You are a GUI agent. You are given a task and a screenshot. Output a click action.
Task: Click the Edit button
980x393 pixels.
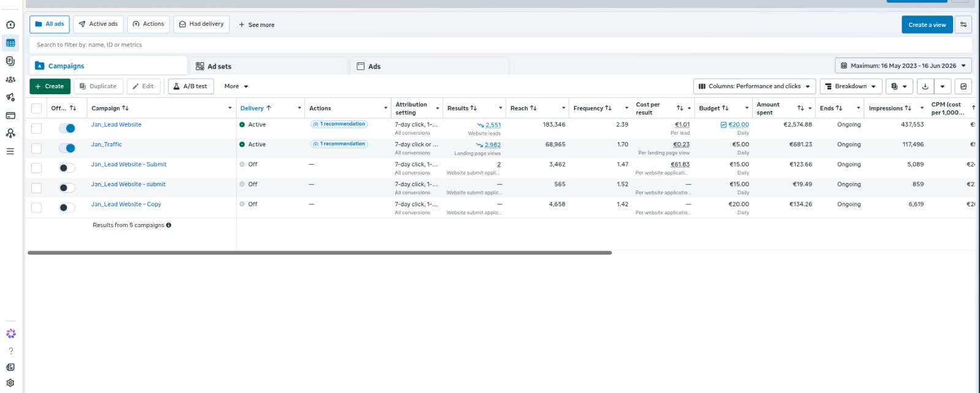144,86
